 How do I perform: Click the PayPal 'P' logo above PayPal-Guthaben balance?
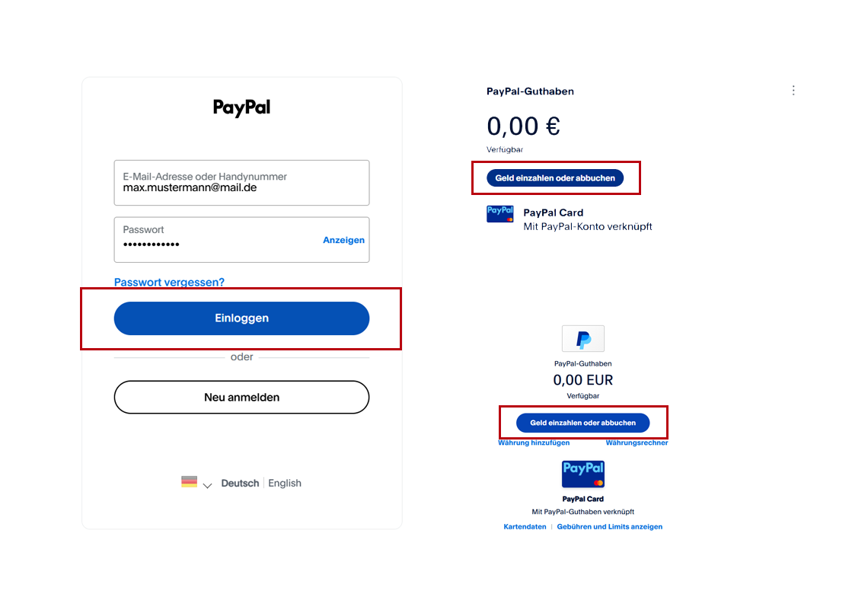[582, 338]
